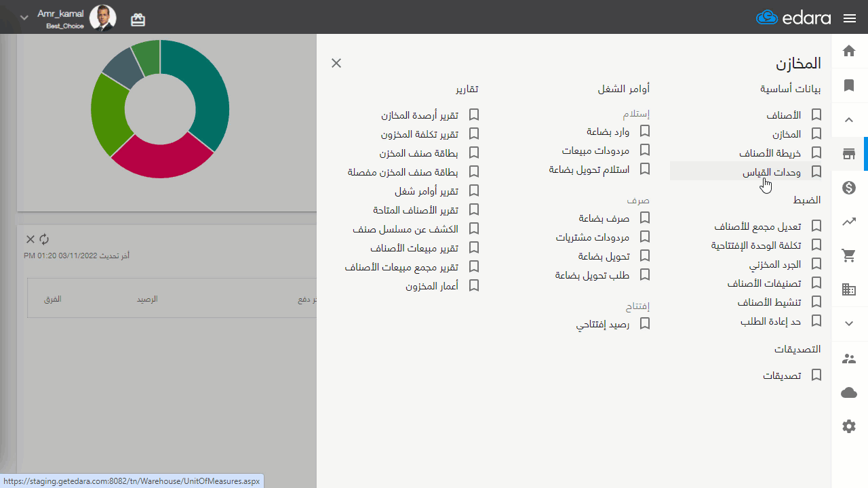Toggle bookmark for رصيد إفتتاحي
This screenshot has width=868, height=488.
pos(645,324)
